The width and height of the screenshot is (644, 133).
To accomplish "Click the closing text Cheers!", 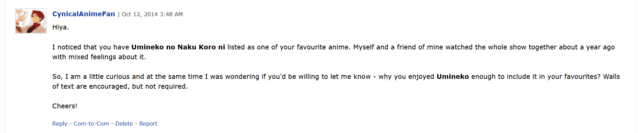I will (x=65, y=106).
